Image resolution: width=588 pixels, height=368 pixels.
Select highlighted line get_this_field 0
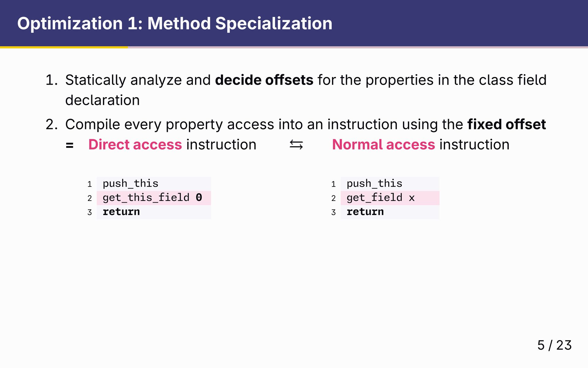point(154,198)
